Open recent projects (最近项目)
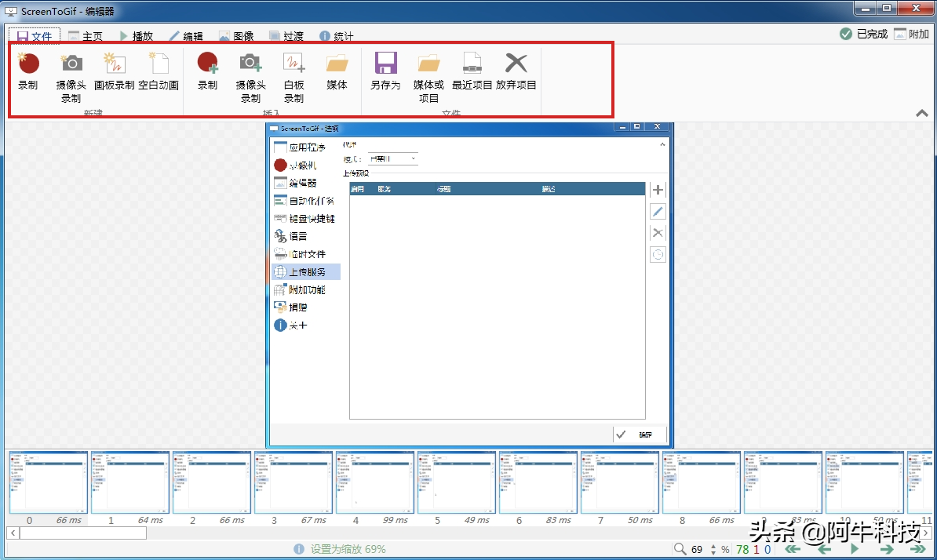This screenshot has height=560, width=937. click(x=472, y=71)
